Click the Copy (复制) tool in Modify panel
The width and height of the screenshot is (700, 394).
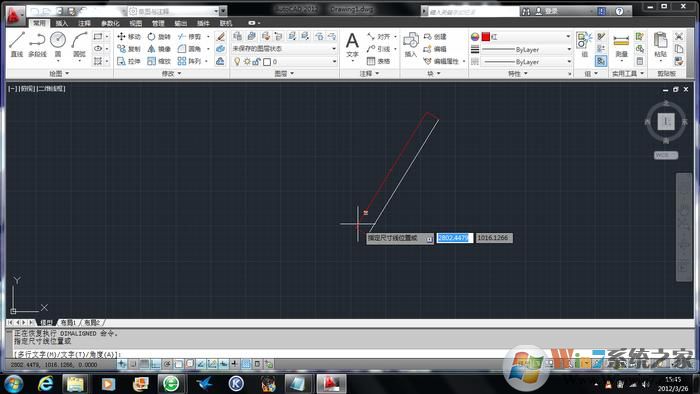pyautogui.click(x=129, y=49)
